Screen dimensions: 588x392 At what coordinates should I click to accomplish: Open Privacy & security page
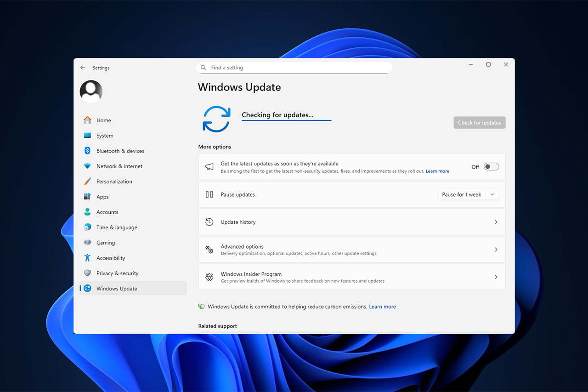133,273
